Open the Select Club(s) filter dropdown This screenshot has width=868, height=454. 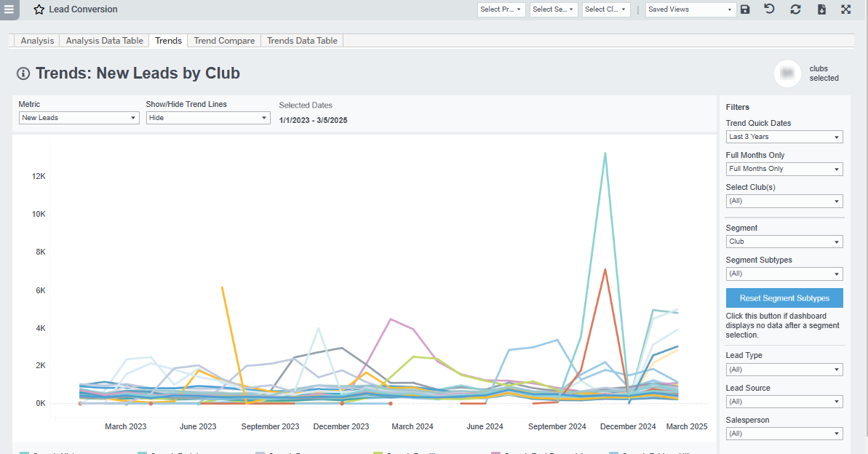point(784,200)
